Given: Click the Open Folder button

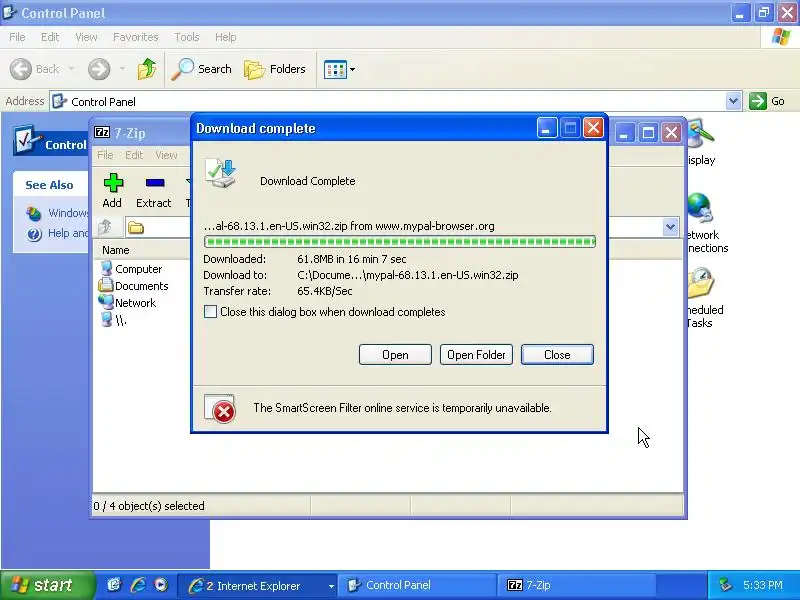Looking at the screenshot, I should click(476, 355).
